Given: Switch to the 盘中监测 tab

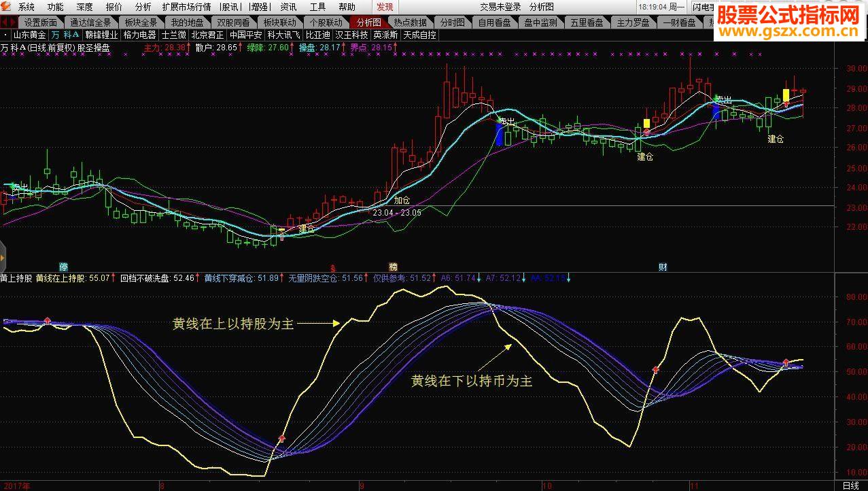Looking at the screenshot, I should 541,22.
